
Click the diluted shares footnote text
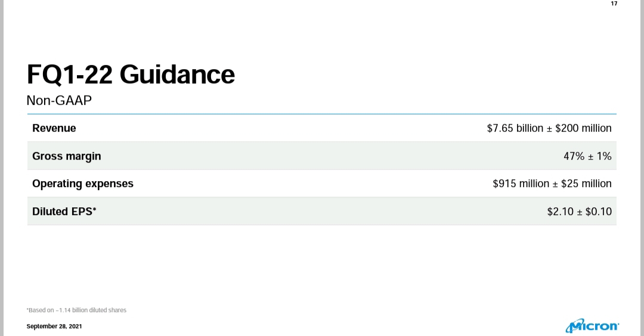(76, 310)
